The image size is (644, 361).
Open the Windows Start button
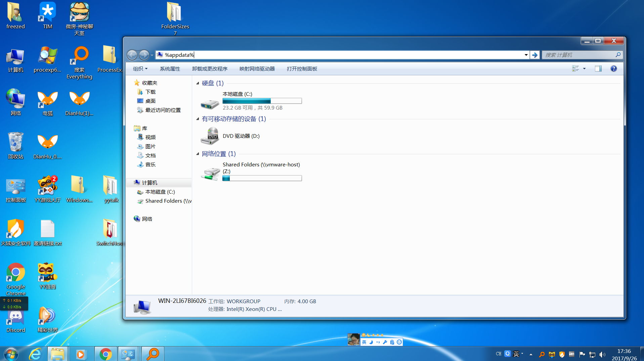click(x=11, y=354)
